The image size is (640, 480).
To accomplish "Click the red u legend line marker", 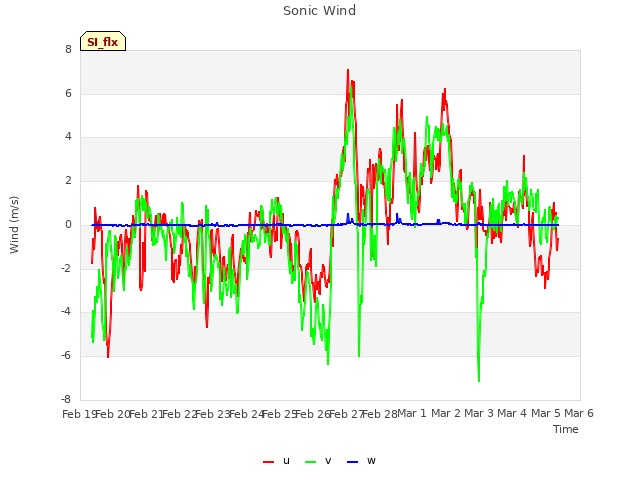I will tap(268, 462).
